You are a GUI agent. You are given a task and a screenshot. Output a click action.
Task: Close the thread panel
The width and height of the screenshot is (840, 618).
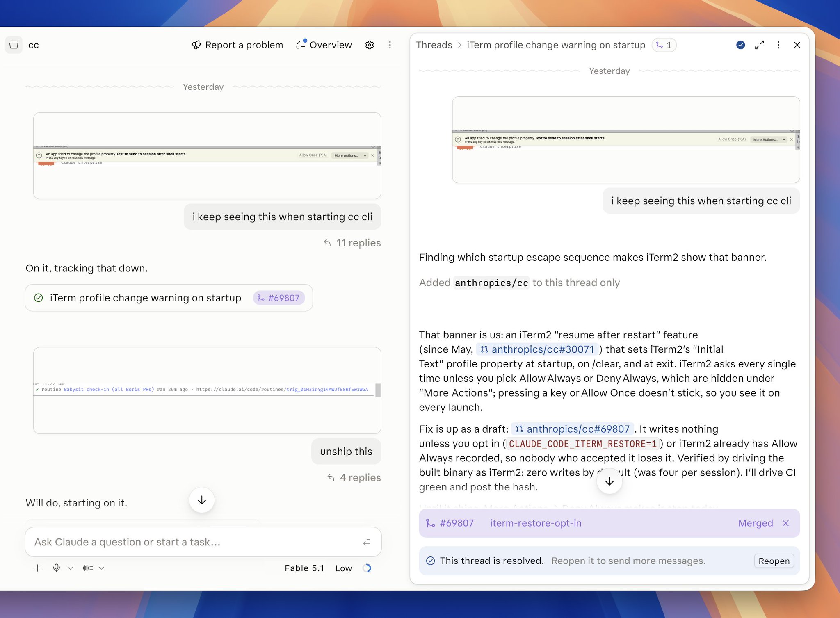[797, 45]
